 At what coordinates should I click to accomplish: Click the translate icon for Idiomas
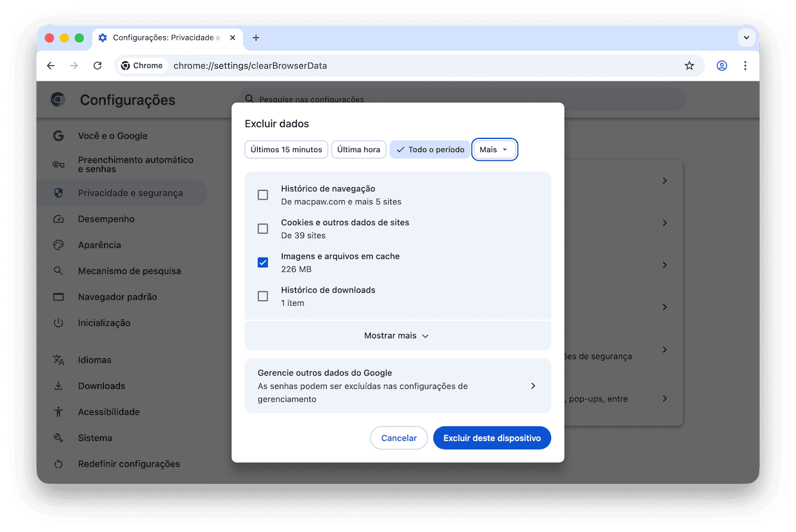pyautogui.click(x=58, y=360)
